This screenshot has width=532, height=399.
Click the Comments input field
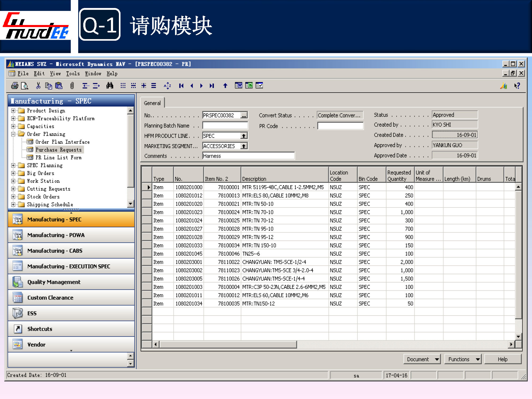click(248, 156)
